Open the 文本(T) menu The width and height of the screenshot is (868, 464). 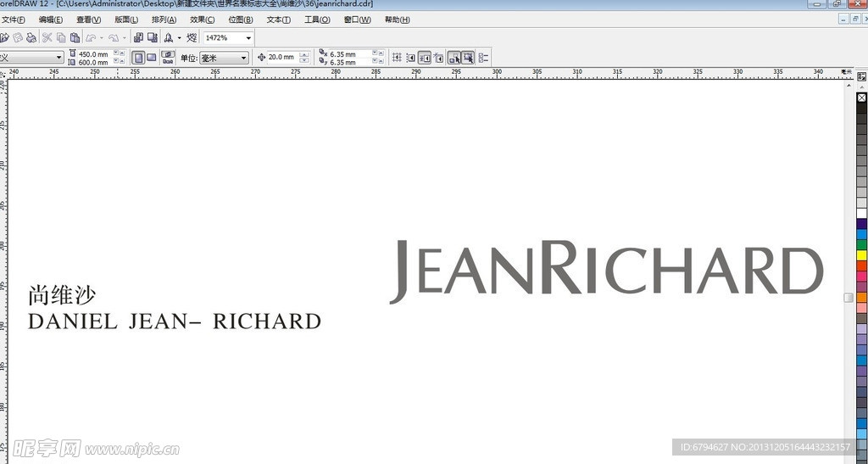pos(278,20)
